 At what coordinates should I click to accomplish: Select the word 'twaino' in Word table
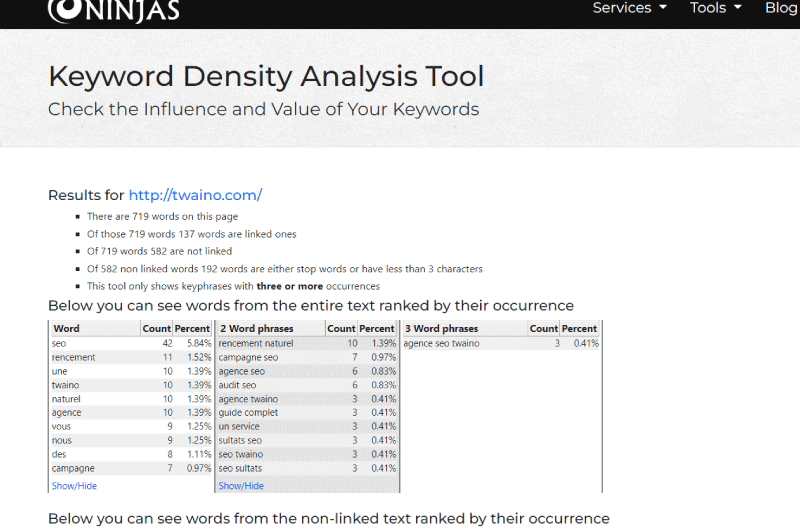click(x=65, y=385)
